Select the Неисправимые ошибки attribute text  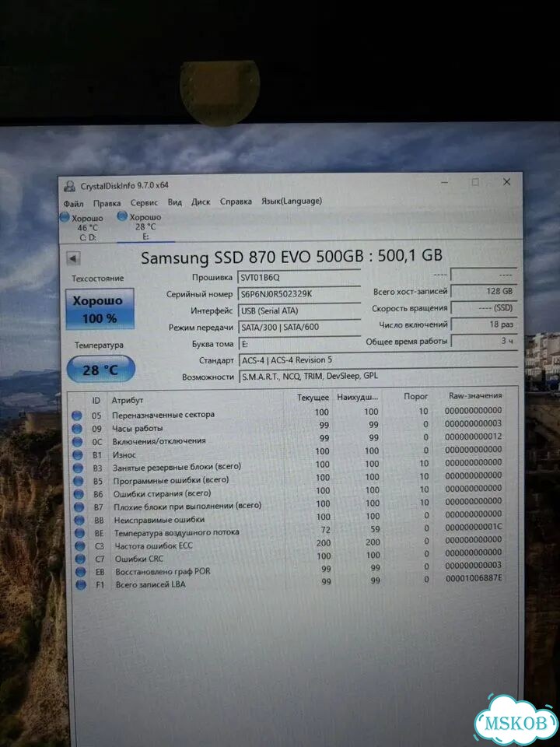tap(159, 520)
